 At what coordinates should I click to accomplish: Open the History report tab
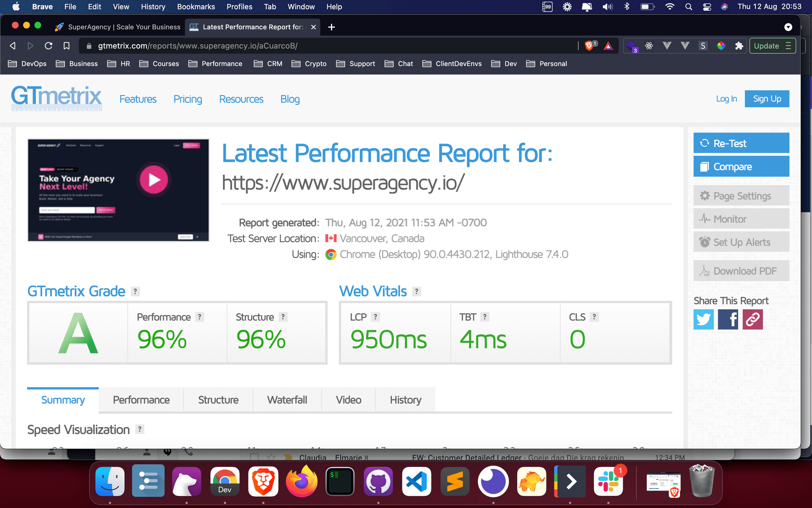(x=405, y=400)
